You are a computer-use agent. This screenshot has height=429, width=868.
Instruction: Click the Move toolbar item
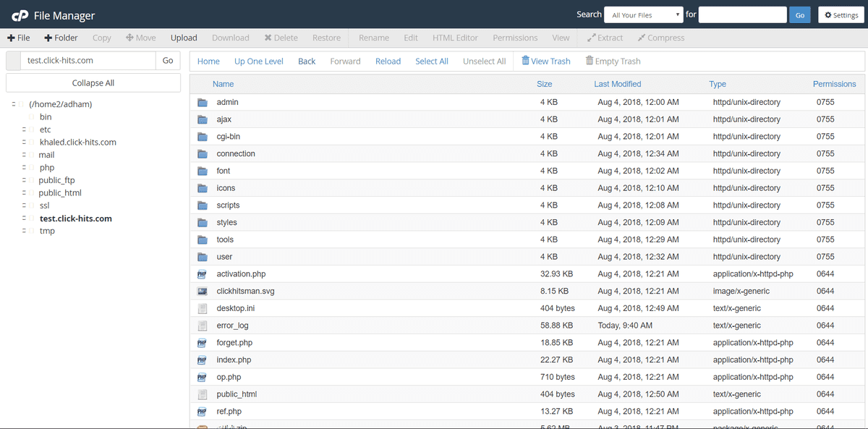click(x=141, y=38)
